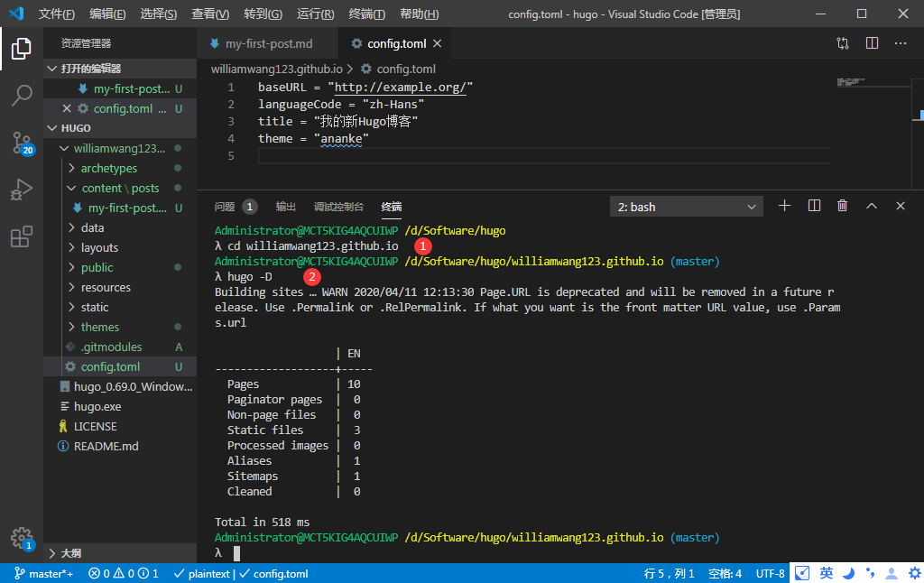Open README.md in the explorer
Screen dimensions: 924x583
[120, 446]
